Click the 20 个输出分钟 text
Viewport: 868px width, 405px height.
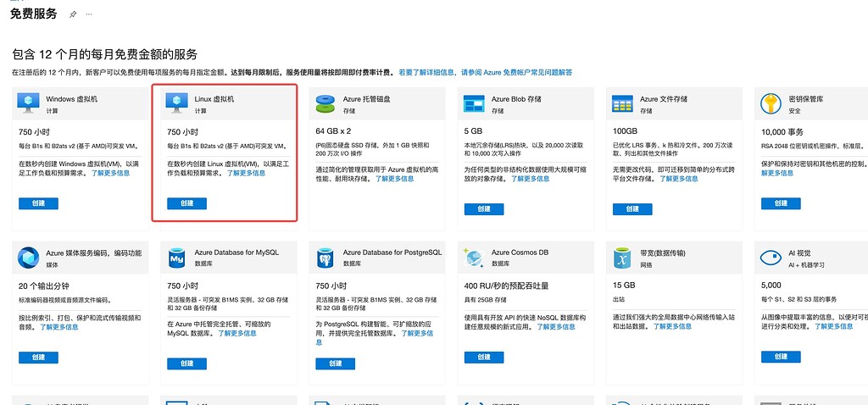click(44, 286)
